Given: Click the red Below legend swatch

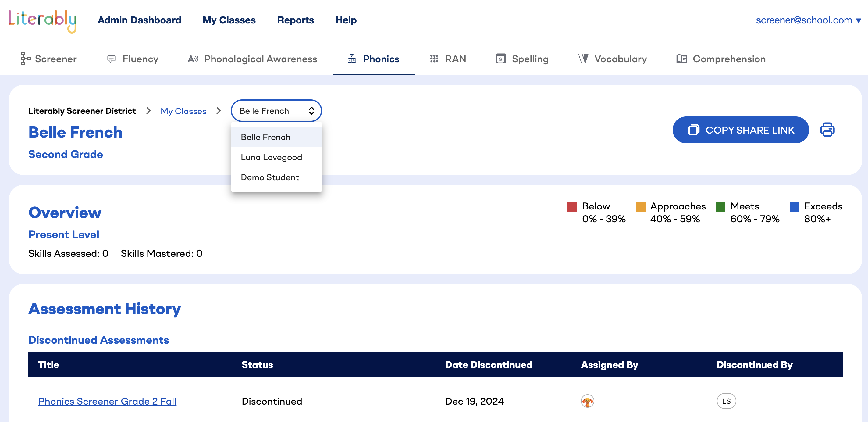Looking at the screenshot, I should (572, 206).
